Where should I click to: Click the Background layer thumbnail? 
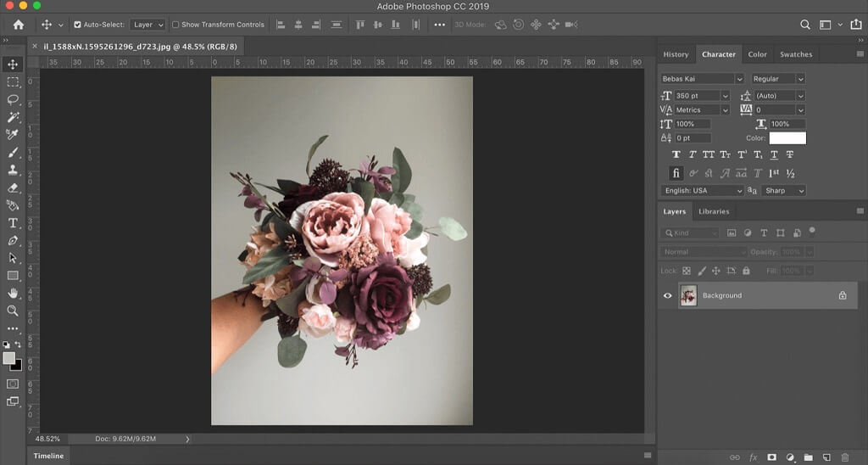tap(688, 295)
